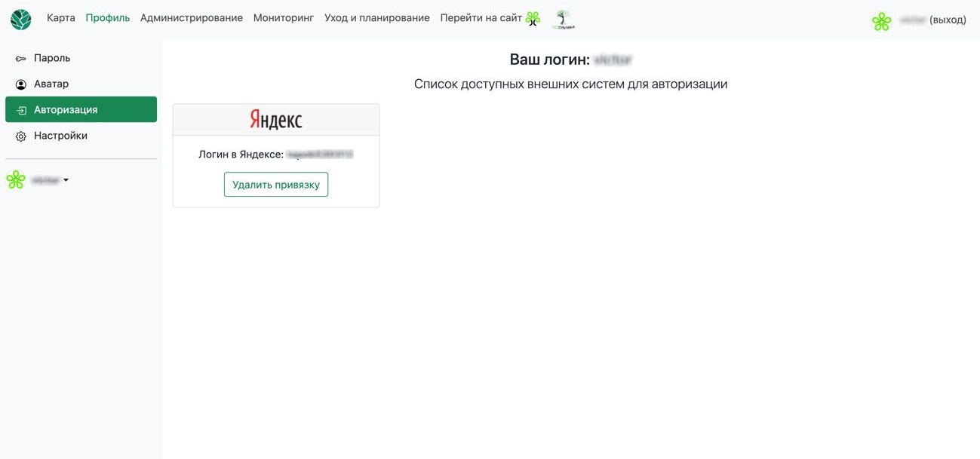Click the person icon next to Аватар
The width and height of the screenshot is (980, 459).
[21, 84]
